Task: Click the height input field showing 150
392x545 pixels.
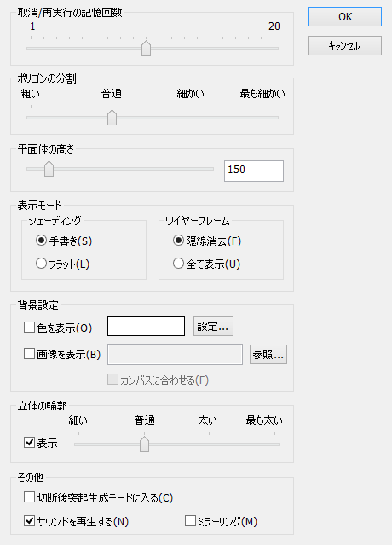Action: tap(254, 171)
